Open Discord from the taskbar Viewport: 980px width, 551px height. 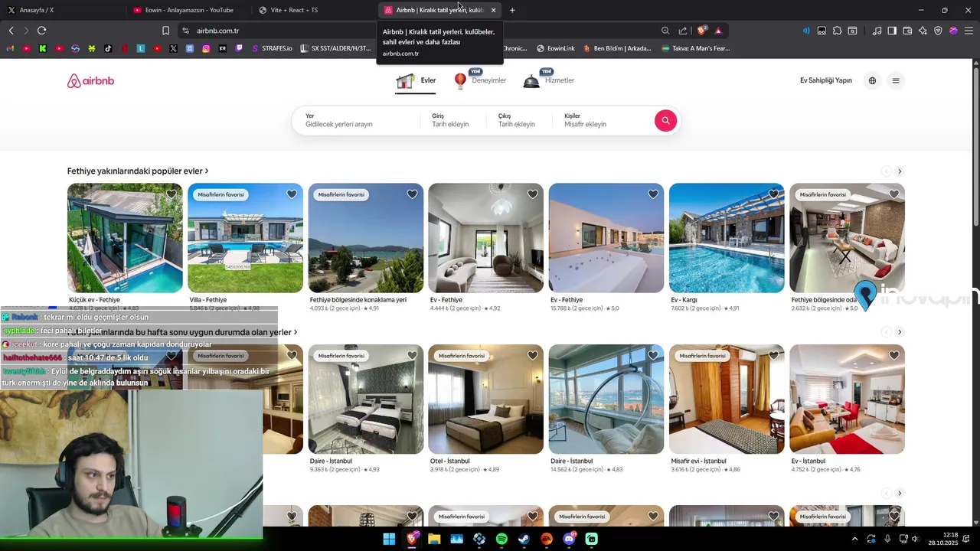coord(569,539)
